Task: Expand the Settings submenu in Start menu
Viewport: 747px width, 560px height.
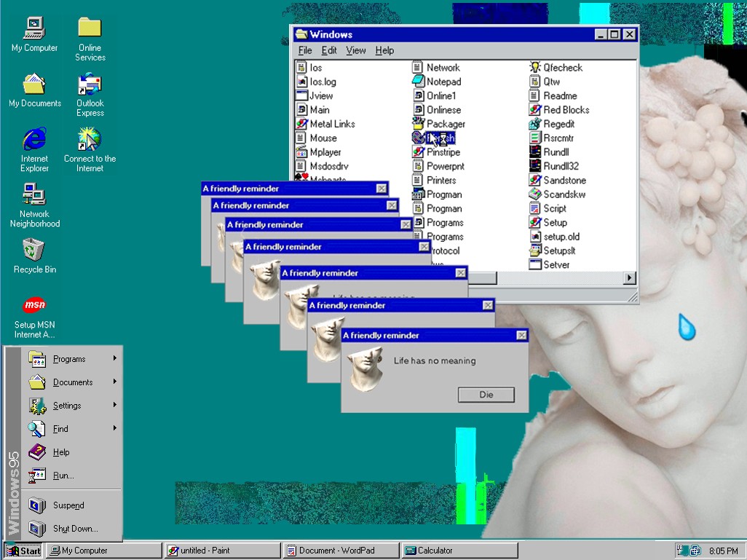Action: pos(72,406)
